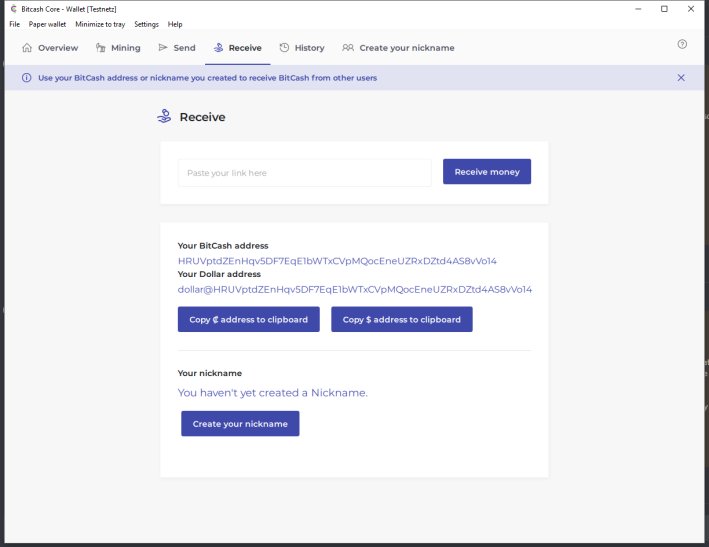Dismiss the info banner with X
Image resolution: width=709 pixels, height=547 pixels.
click(x=681, y=78)
